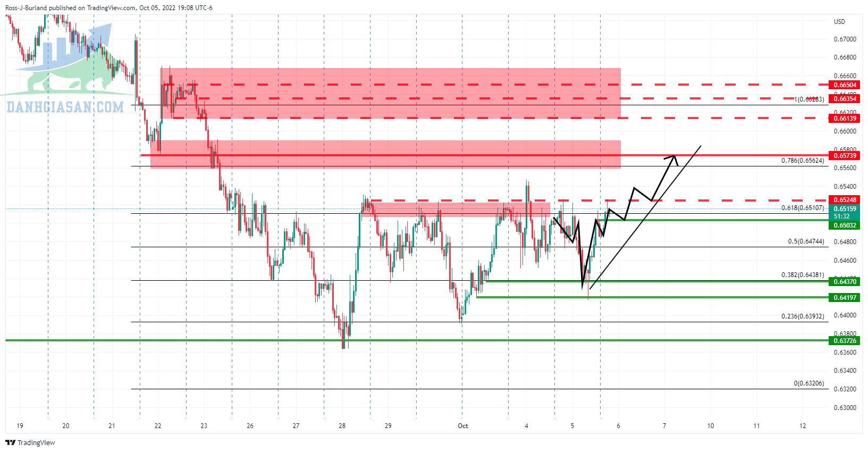Click date 4 on the time axis
The image size is (868, 452).
point(526,426)
